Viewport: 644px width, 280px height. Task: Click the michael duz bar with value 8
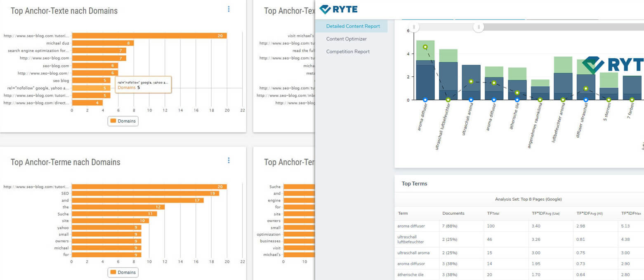(103, 43)
